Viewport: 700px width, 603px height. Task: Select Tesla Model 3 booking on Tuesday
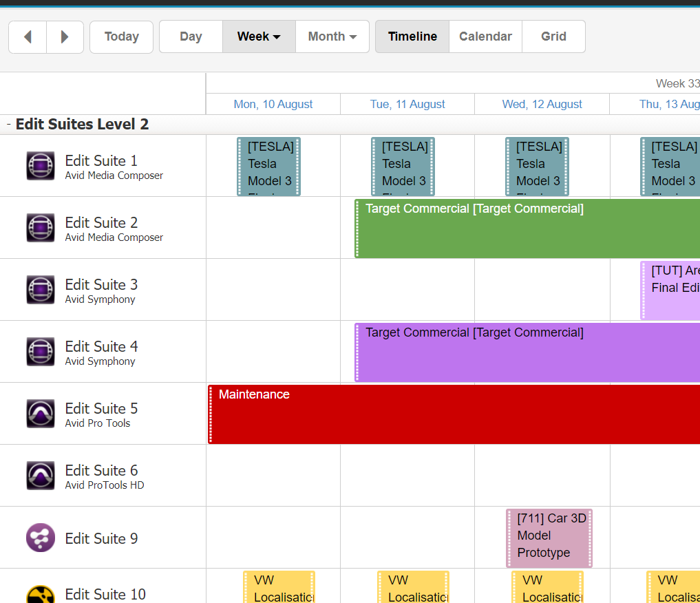click(403, 167)
